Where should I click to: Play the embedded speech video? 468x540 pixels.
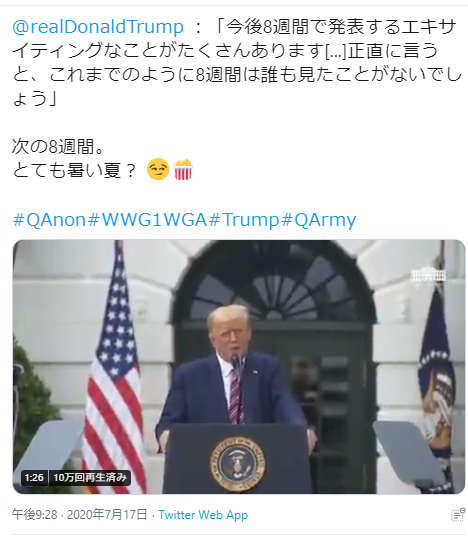[x=239, y=367]
